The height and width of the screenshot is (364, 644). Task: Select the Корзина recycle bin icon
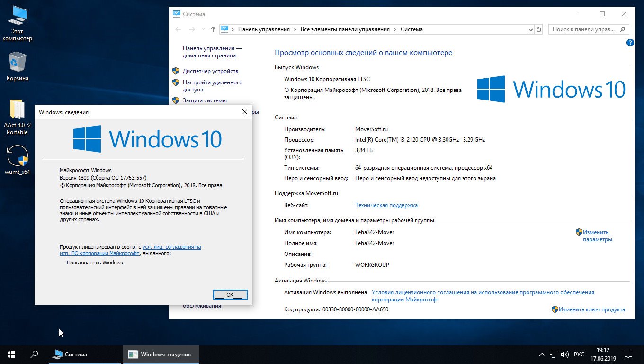pos(17,66)
